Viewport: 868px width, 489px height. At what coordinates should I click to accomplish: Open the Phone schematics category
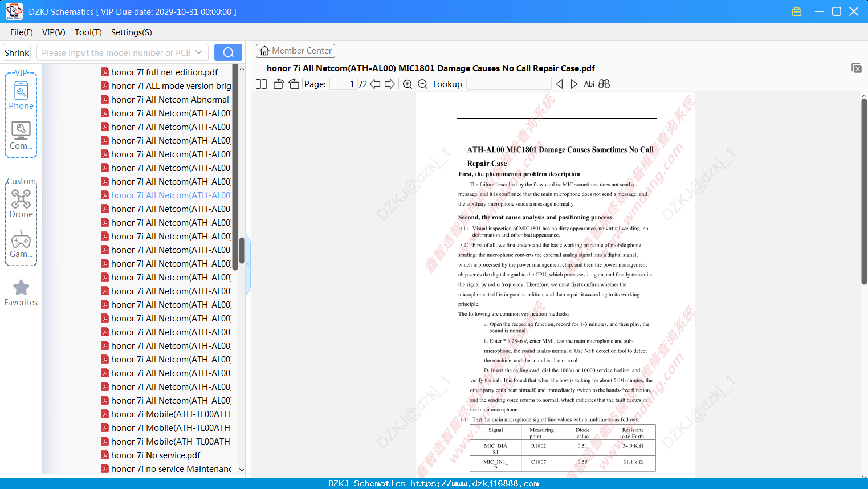pos(21,96)
